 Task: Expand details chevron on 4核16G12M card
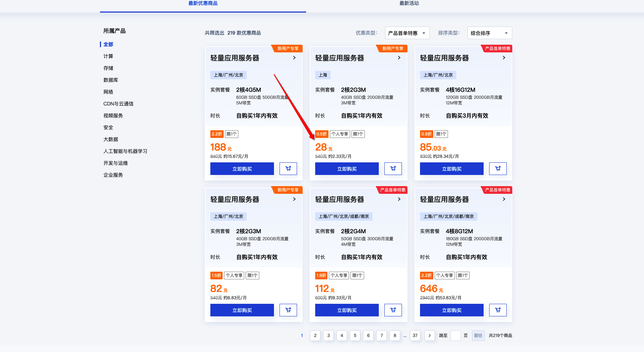tap(504, 58)
